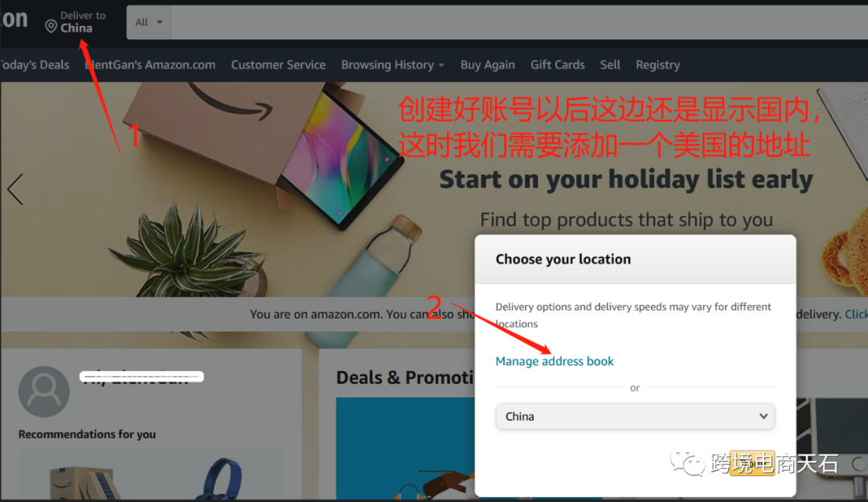Click the Deliver to China button
The height and width of the screenshot is (502, 868).
[x=76, y=23]
